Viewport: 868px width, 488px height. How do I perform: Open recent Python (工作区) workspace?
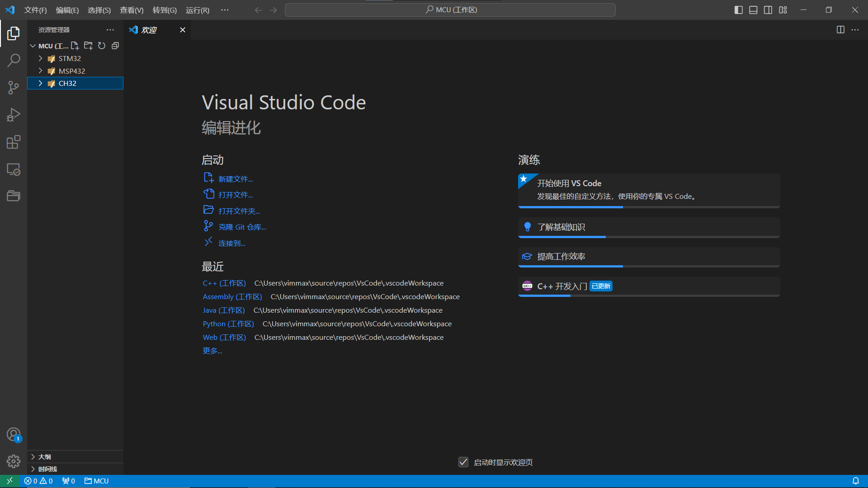(x=228, y=324)
